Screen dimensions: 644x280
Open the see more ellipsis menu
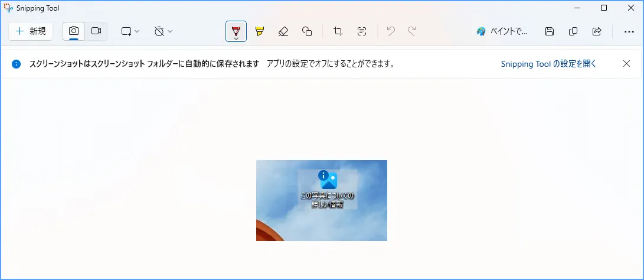point(629,31)
